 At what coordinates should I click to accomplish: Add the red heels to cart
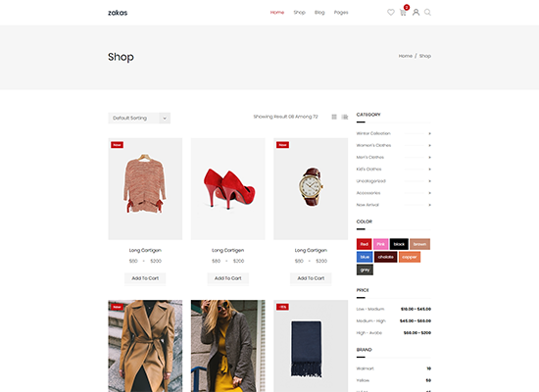(228, 278)
